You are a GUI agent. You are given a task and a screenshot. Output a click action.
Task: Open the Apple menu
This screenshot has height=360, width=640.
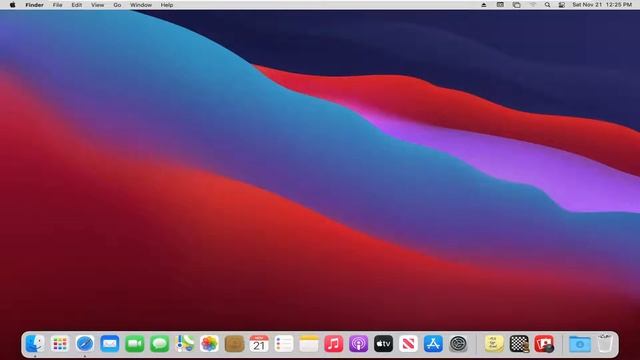(x=12, y=5)
